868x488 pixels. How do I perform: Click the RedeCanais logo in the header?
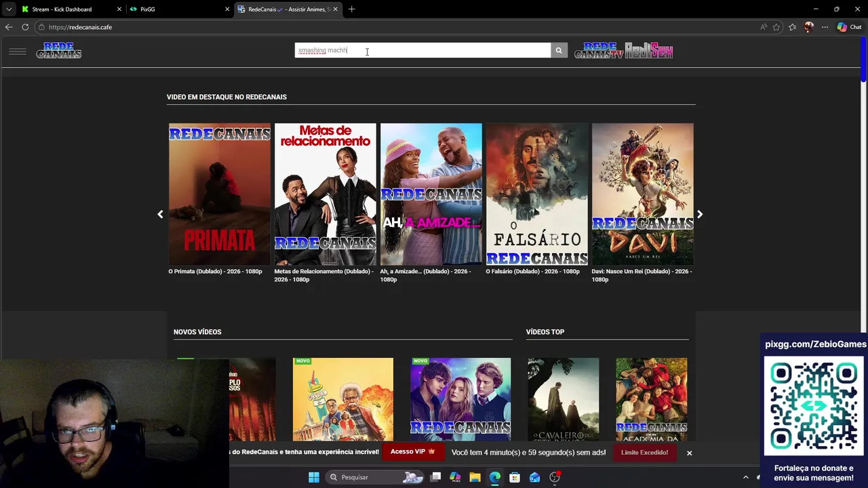click(x=59, y=51)
